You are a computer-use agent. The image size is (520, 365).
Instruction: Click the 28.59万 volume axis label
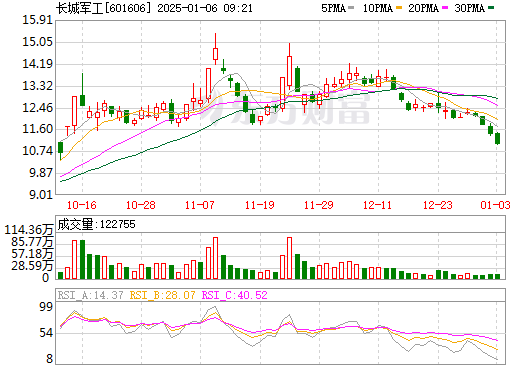click(32, 266)
